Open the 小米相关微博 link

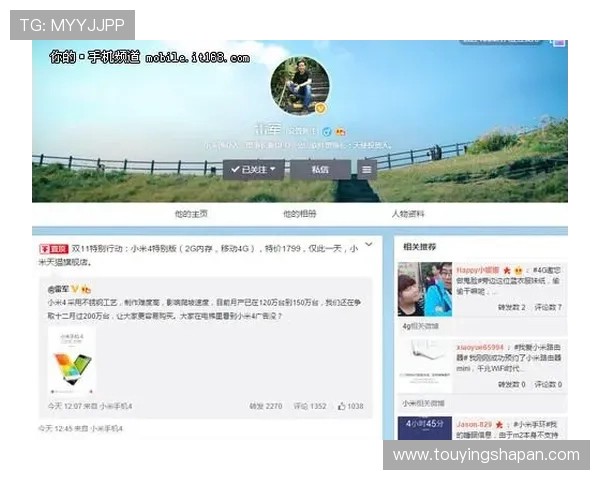pos(423,403)
